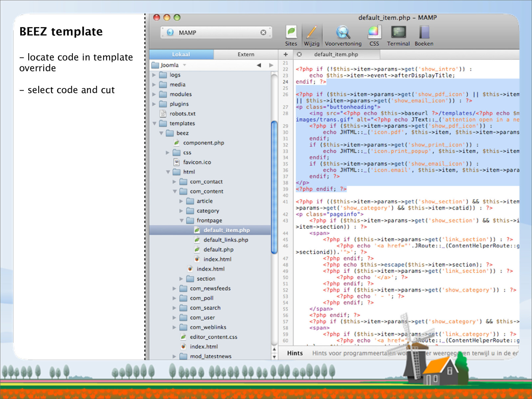Select the robots.txt file icon
532x399 pixels.
[x=163, y=113]
